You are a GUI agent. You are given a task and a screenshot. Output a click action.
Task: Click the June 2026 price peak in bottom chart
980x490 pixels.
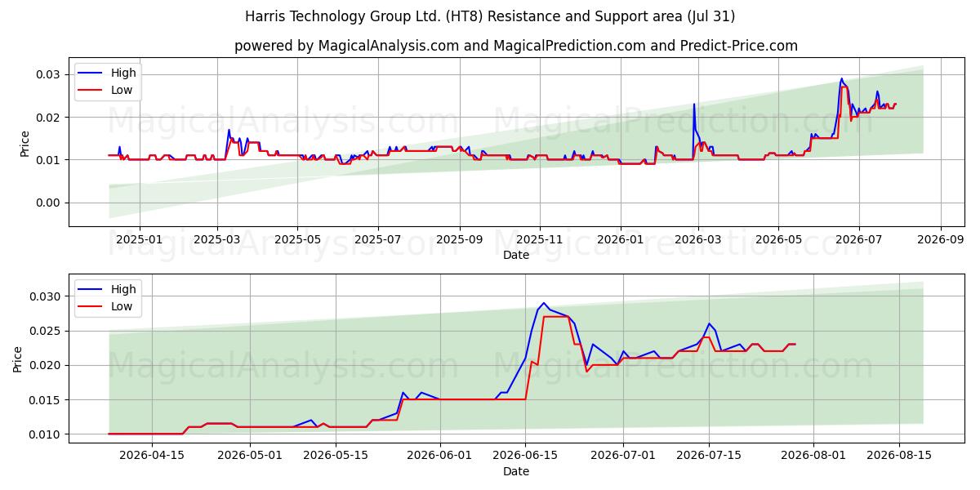(544, 303)
